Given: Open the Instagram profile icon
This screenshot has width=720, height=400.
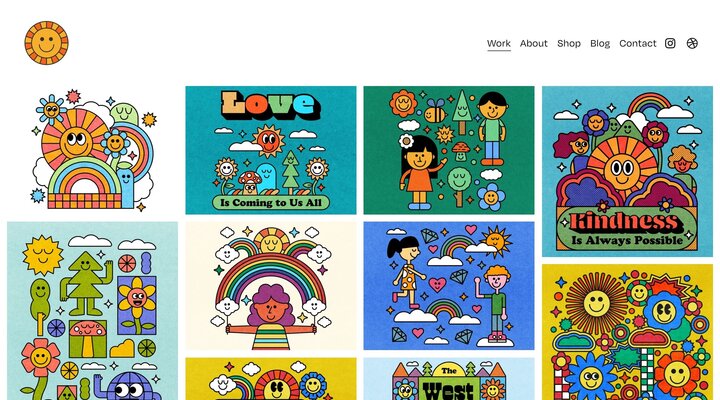Looking at the screenshot, I should point(670,43).
